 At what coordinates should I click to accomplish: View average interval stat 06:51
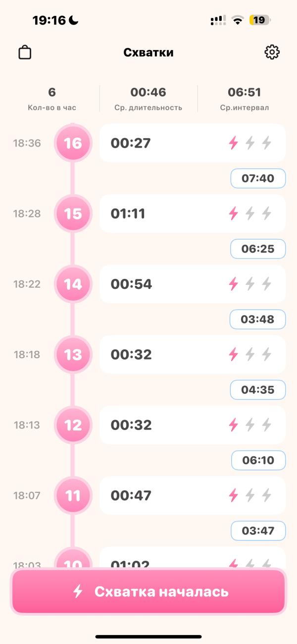(245, 99)
